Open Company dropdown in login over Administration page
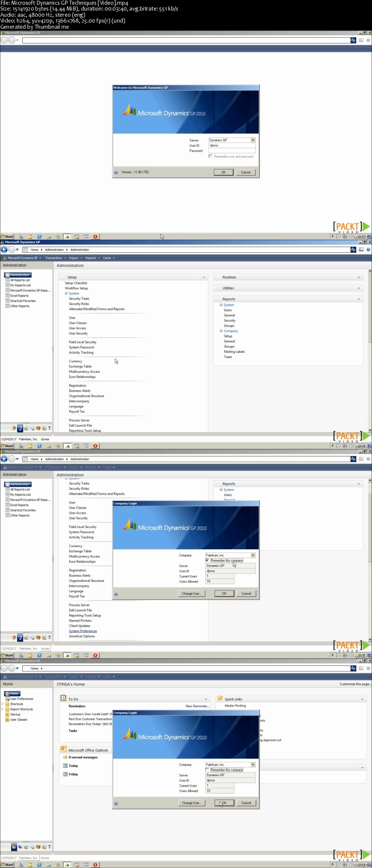This screenshot has height=868, width=372. pos(253,555)
